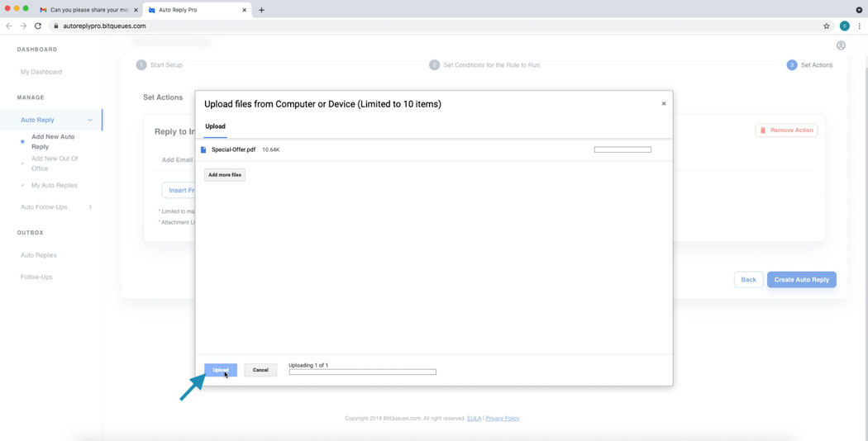
Task: Click the Remove Action button
Action: click(x=786, y=130)
